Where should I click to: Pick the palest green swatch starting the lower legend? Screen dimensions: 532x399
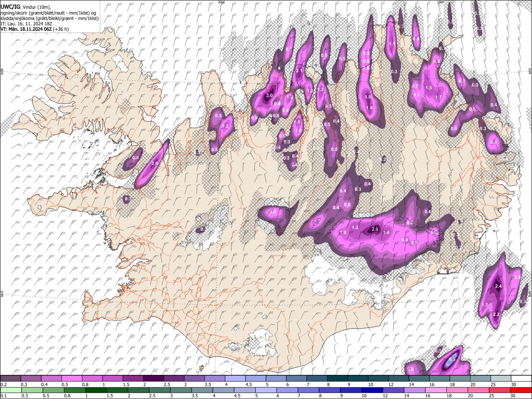tap(11, 390)
